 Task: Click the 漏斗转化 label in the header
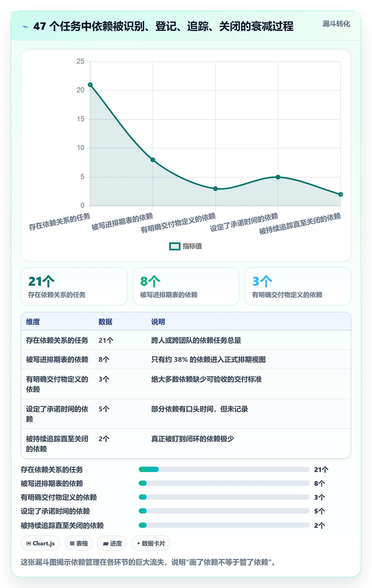[x=336, y=24]
